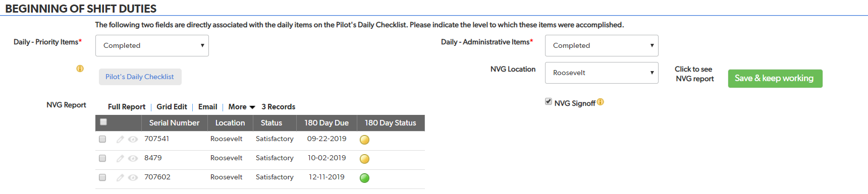Click view eye icon for serial 707541

[133, 140]
